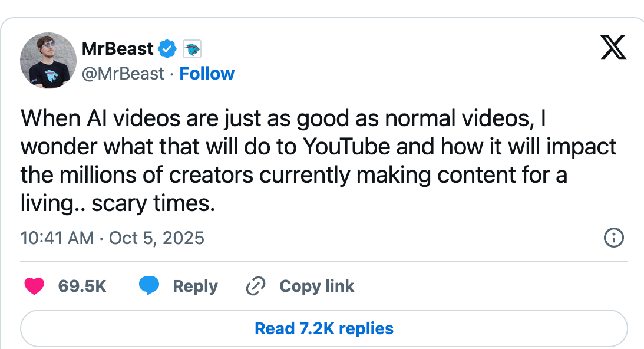Open the @MrBeast handle link
This screenshot has width=644, height=349.
tap(123, 74)
